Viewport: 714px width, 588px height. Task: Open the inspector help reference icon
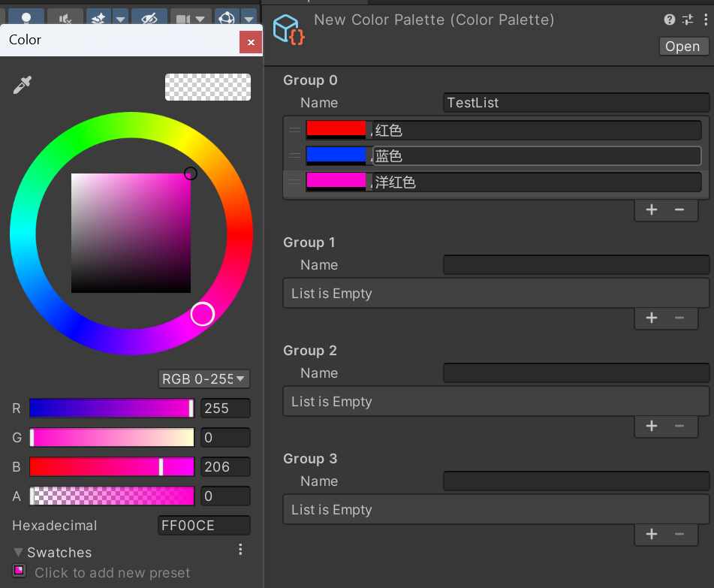[670, 20]
